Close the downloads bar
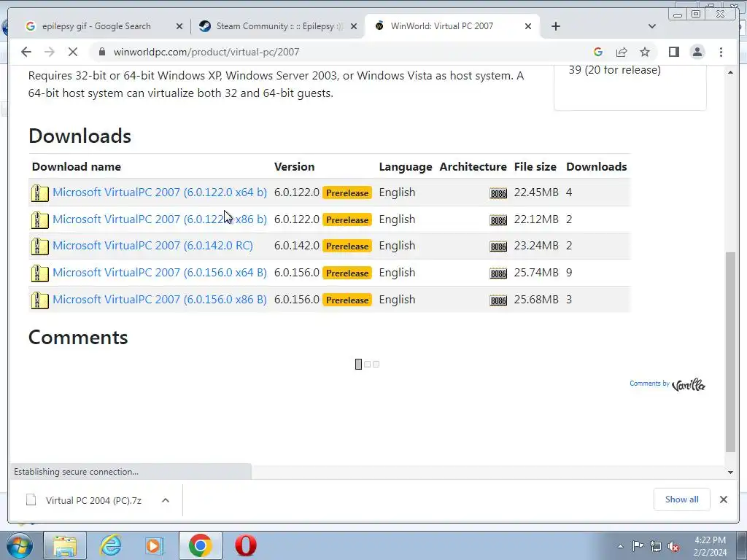Viewport: 747px width, 560px height. [x=723, y=499]
